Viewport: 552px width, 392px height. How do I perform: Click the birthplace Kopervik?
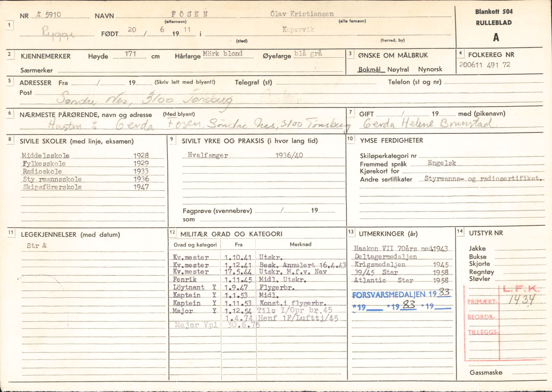pos(298,29)
